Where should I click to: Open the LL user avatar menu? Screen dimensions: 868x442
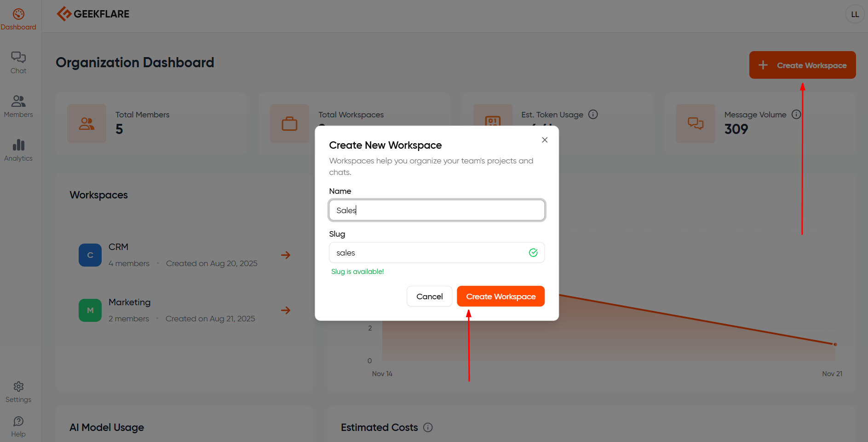855,14
